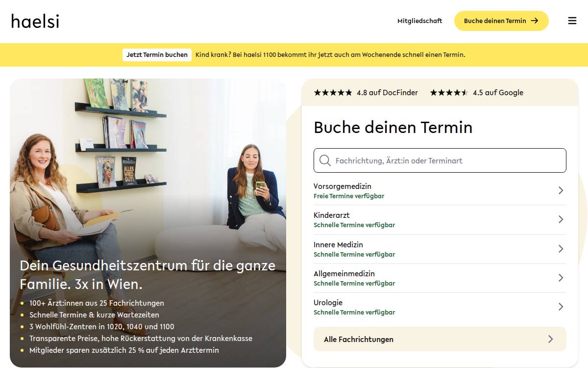Click the 'Buche deinen Termin' heading
The width and height of the screenshot is (588, 368).
(393, 128)
